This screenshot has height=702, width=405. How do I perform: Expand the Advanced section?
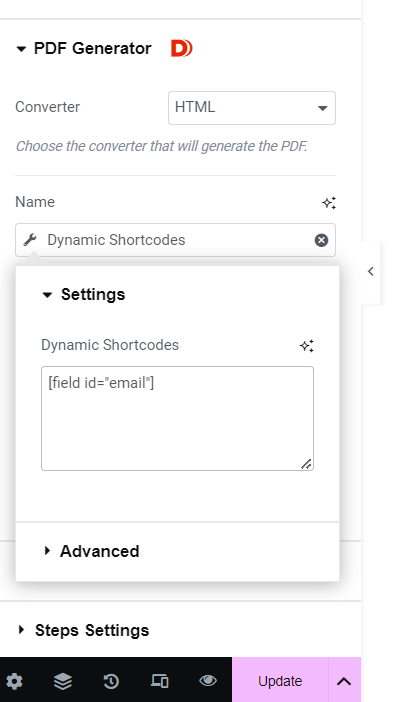92,551
